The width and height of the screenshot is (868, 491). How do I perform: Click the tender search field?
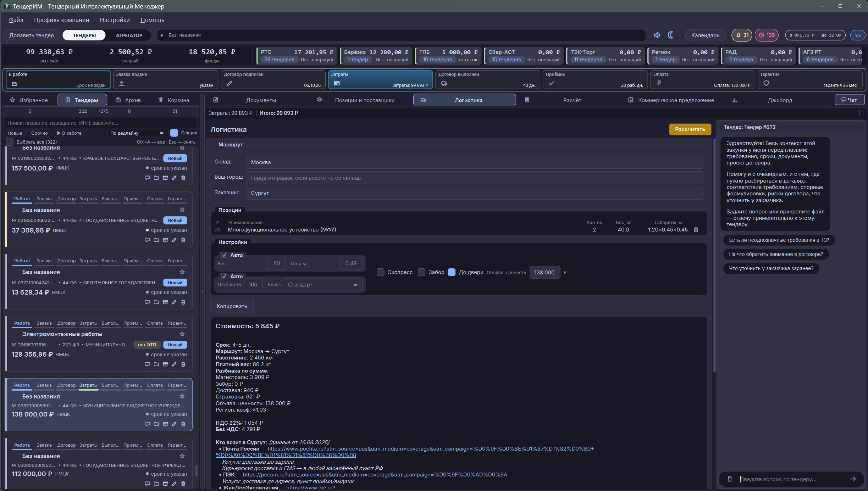101,123
